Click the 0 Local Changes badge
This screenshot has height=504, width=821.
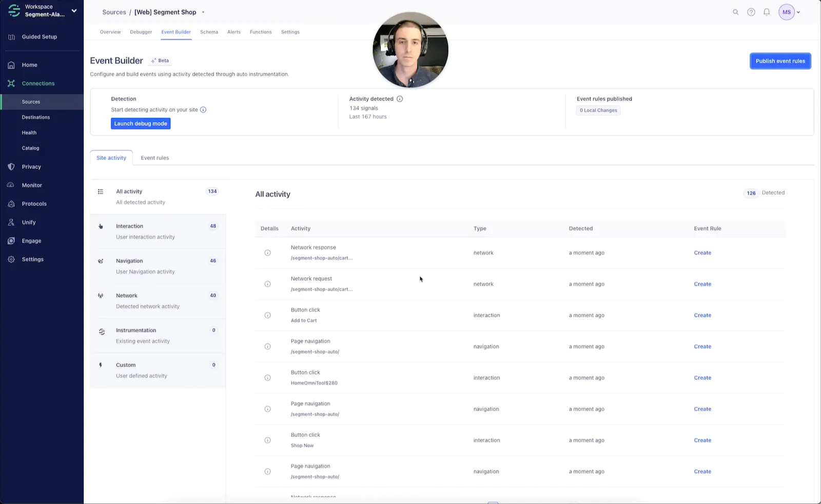598,110
